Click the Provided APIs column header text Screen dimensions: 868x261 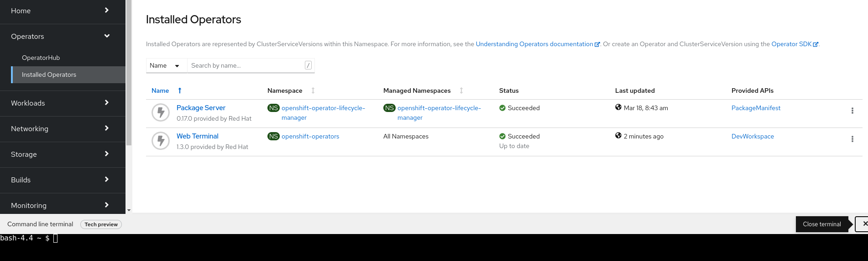(753, 91)
